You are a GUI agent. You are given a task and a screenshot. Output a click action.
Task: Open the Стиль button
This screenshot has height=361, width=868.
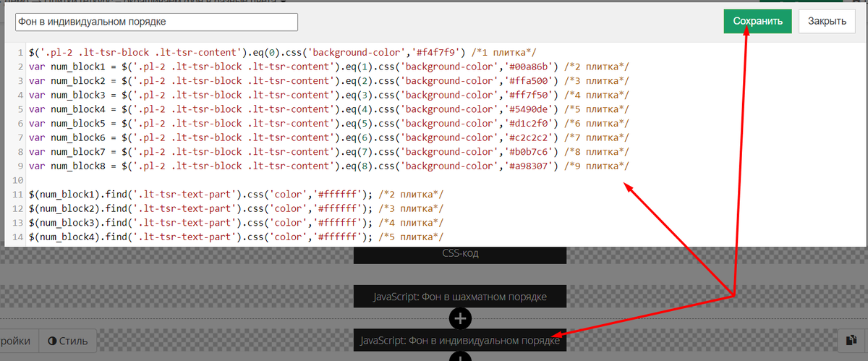(67, 341)
